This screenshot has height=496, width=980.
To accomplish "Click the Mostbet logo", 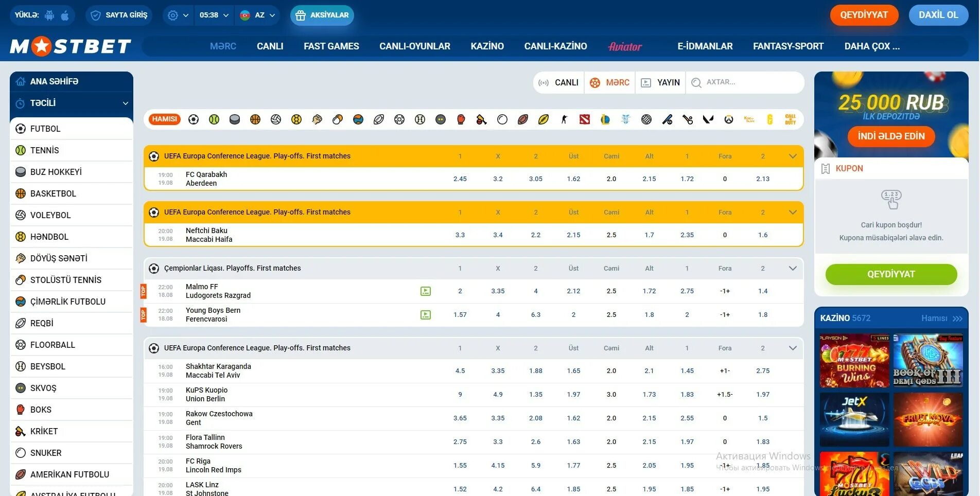I will [71, 46].
